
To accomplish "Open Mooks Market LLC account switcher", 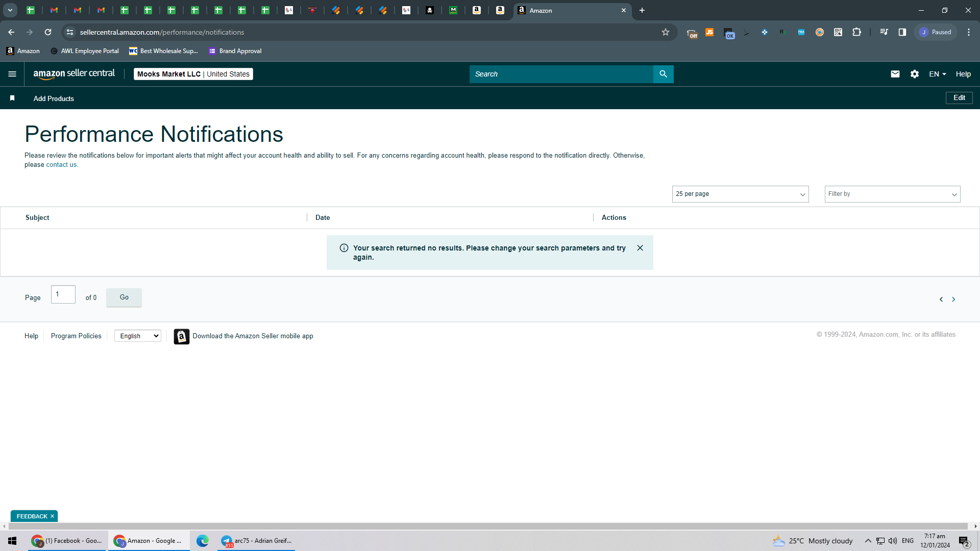I will tap(193, 74).
